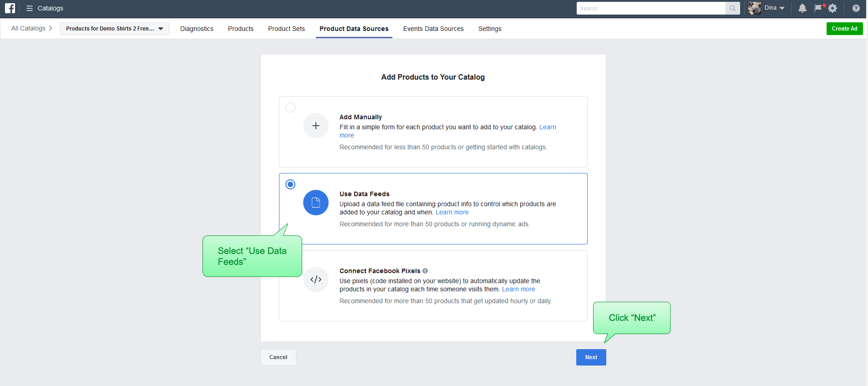Select the Use Data Feeds radio button
Screen dimensions: 868x386
290,184
